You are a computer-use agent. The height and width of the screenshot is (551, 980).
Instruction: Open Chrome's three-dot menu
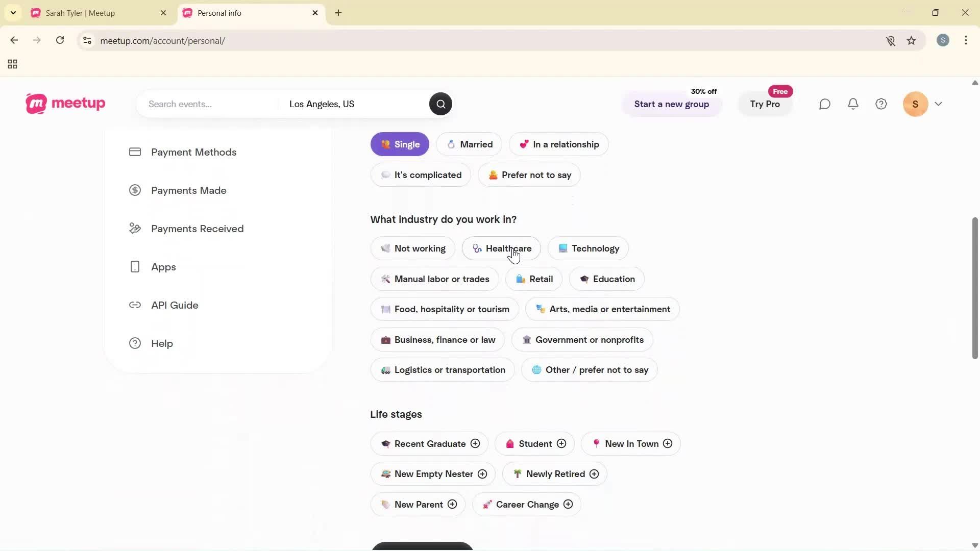click(x=966, y=40)
